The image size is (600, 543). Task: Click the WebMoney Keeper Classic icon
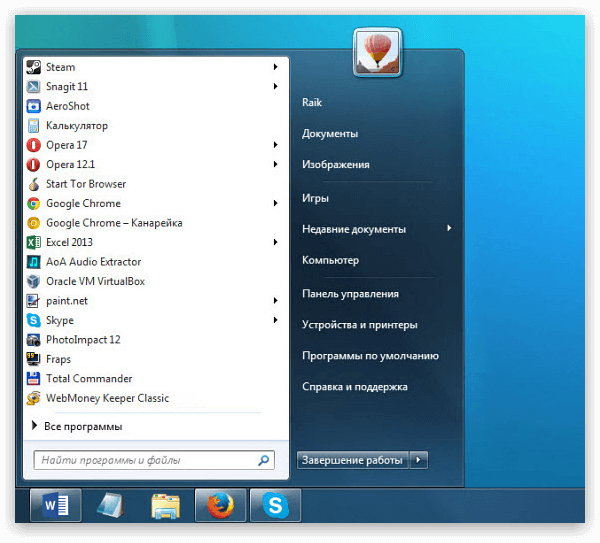pyautogui.click(x=34, y=398)
